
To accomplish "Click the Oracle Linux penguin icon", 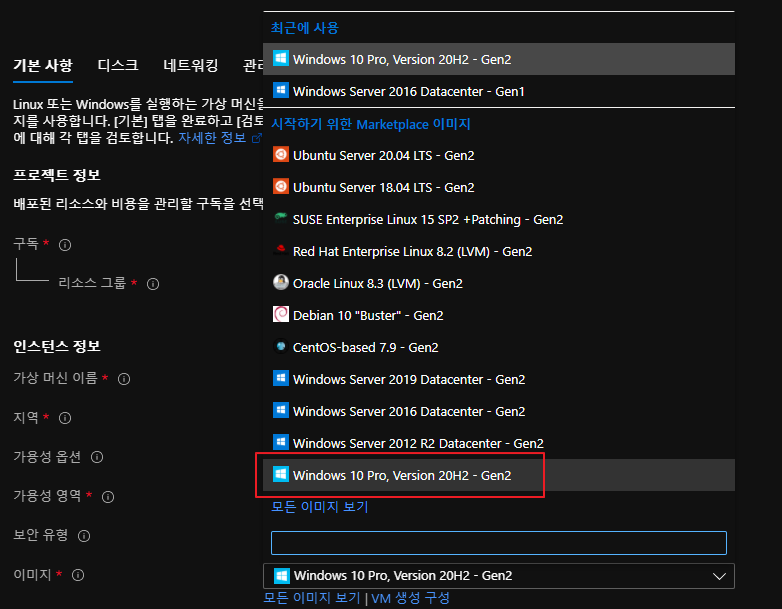I will coord(281,282).
